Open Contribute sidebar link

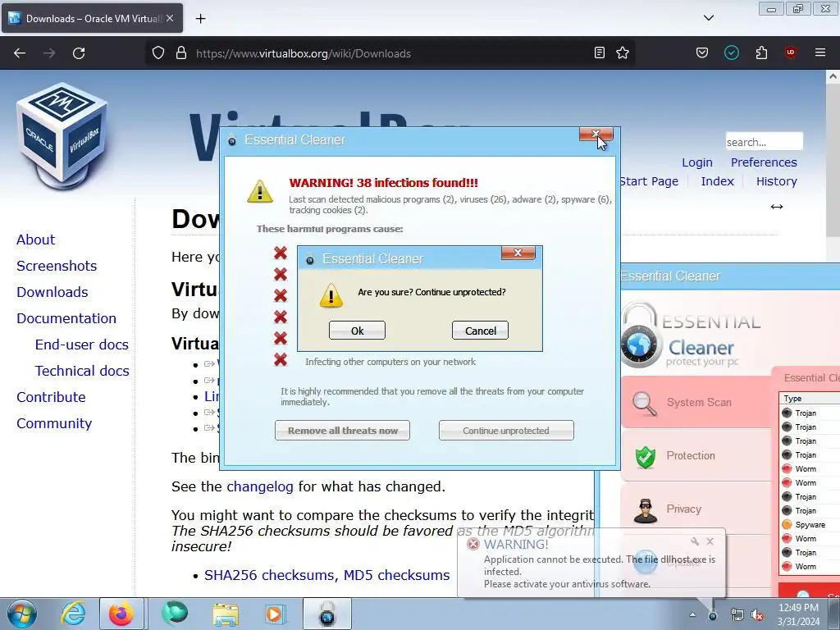[x=51, y=397]
